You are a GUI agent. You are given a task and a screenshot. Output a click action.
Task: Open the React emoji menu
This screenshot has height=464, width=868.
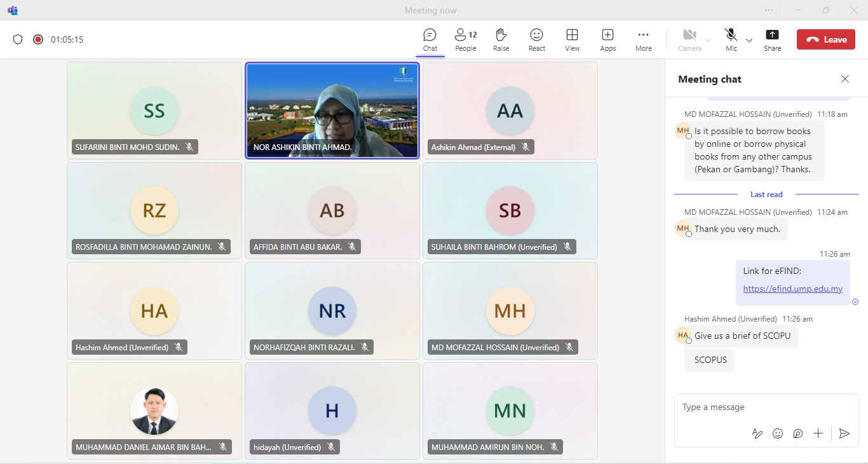click(x=537, y=39)
